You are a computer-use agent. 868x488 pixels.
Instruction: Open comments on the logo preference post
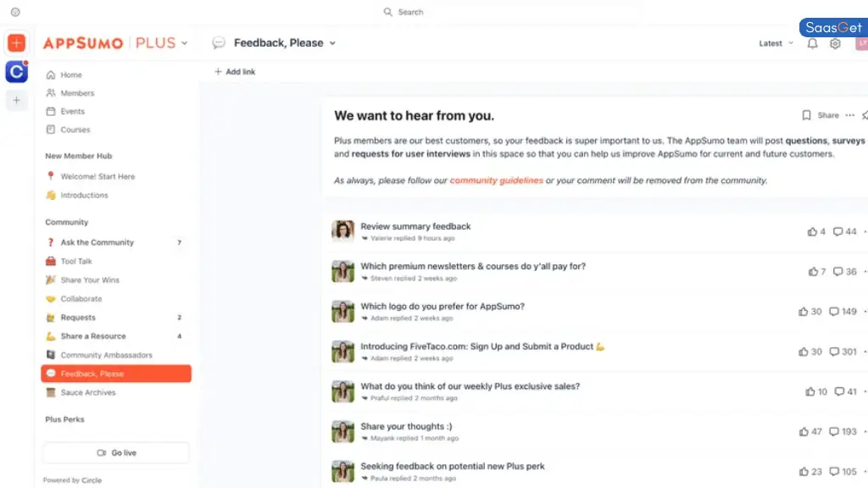point(843,312)
